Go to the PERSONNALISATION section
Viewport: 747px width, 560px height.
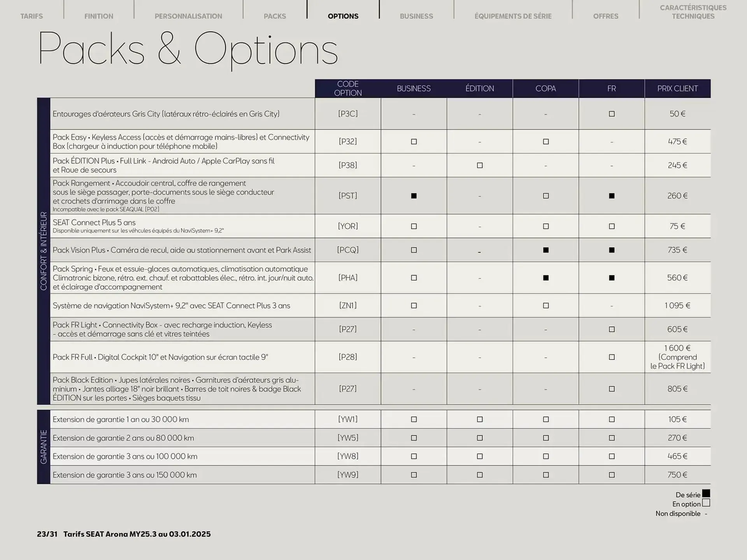[x=188, y=16]
